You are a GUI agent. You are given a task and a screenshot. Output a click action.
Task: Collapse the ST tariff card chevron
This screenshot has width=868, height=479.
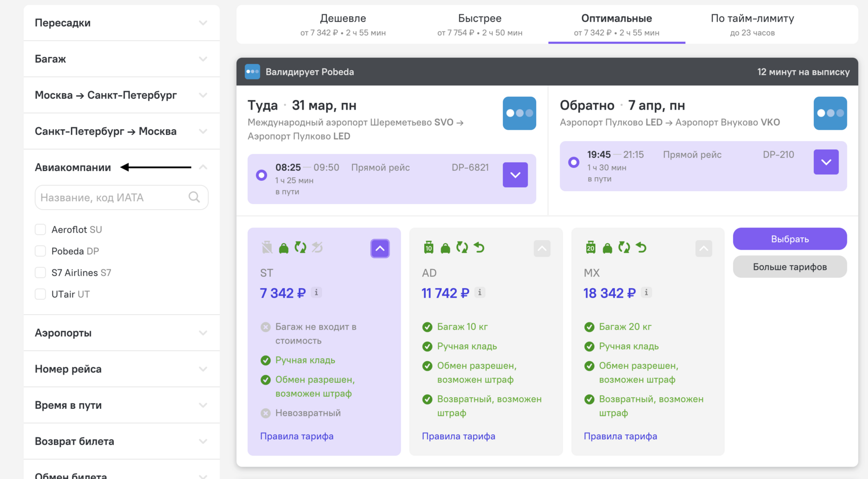380,249
